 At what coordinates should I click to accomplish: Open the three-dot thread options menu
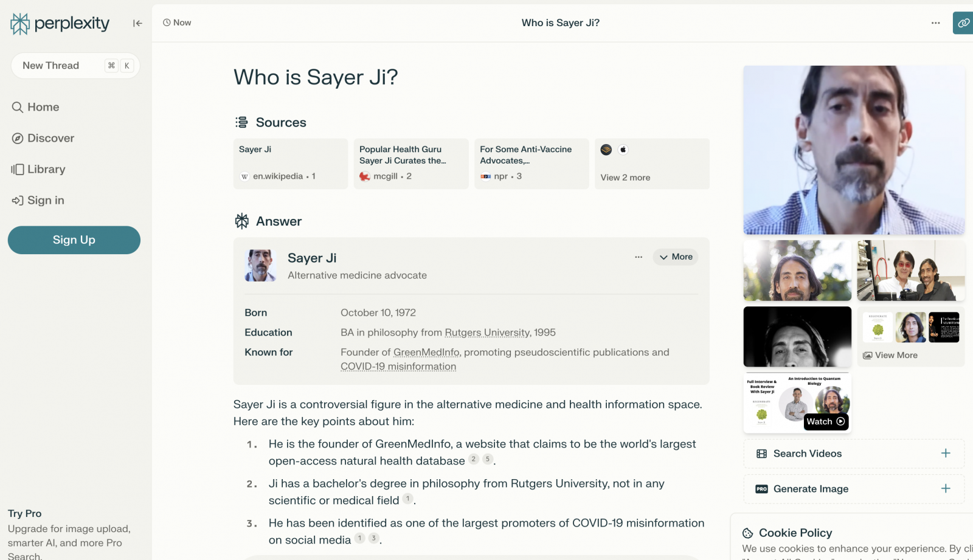pyautogui.click(x=935, y=23)
